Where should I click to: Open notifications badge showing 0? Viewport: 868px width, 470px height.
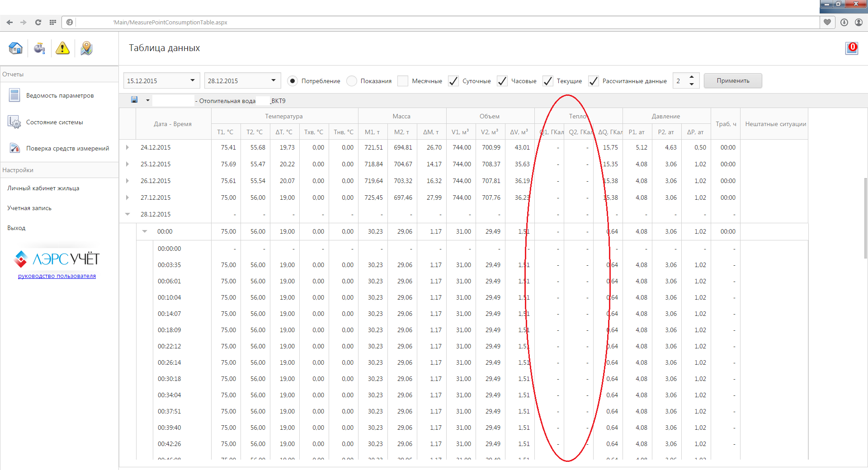click(x=852, y=48)
